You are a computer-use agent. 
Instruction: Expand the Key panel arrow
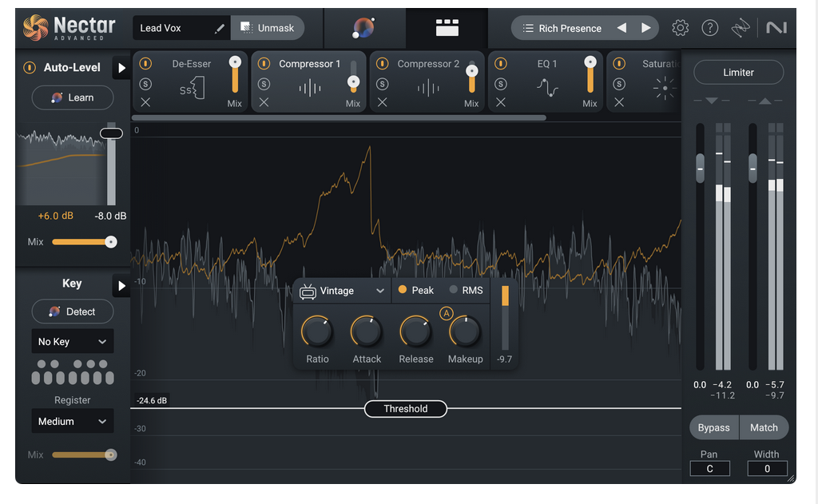pyautogui.click(x=121, y=285)
